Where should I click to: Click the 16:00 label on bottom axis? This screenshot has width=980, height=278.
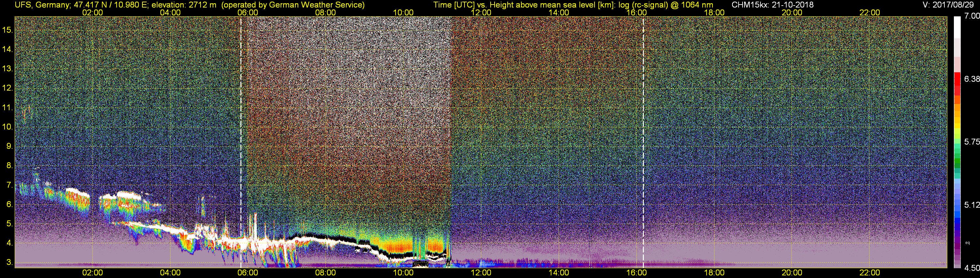tap(636, 273)
